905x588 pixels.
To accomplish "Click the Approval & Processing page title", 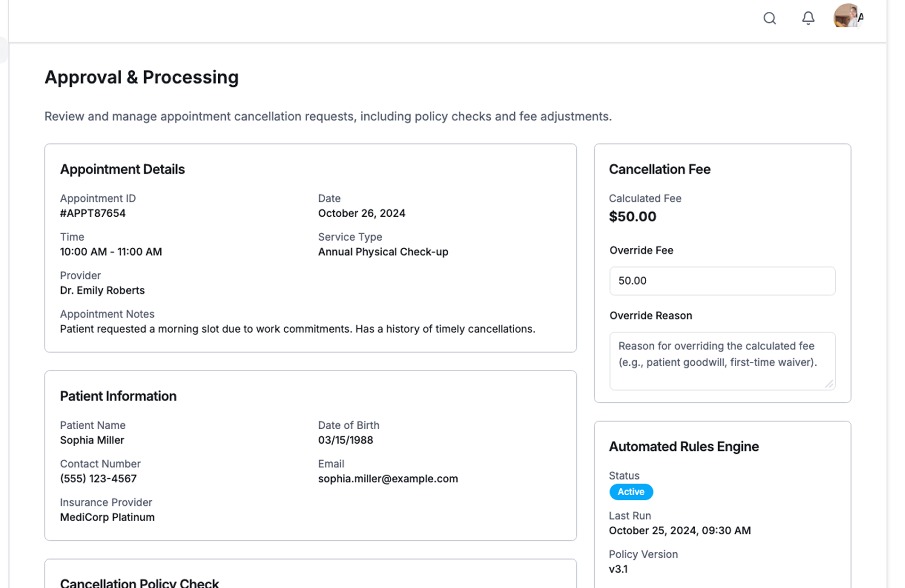I will coord(141,77).
